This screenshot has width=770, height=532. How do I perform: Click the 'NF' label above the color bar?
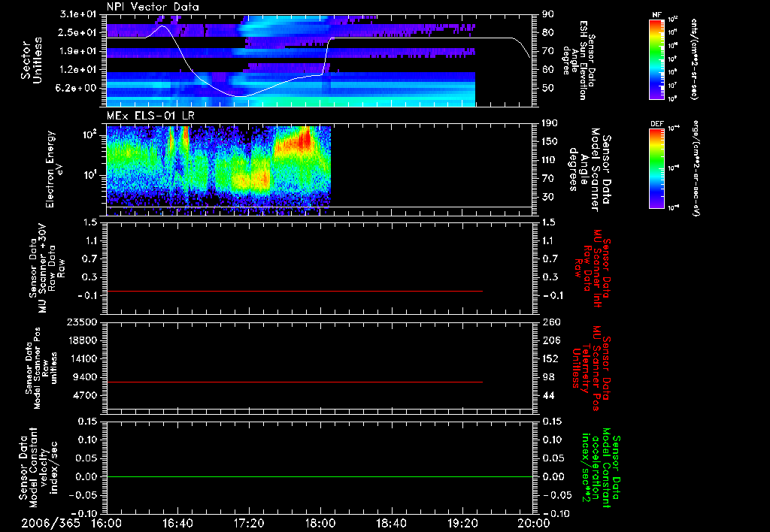tap(656, 15)
